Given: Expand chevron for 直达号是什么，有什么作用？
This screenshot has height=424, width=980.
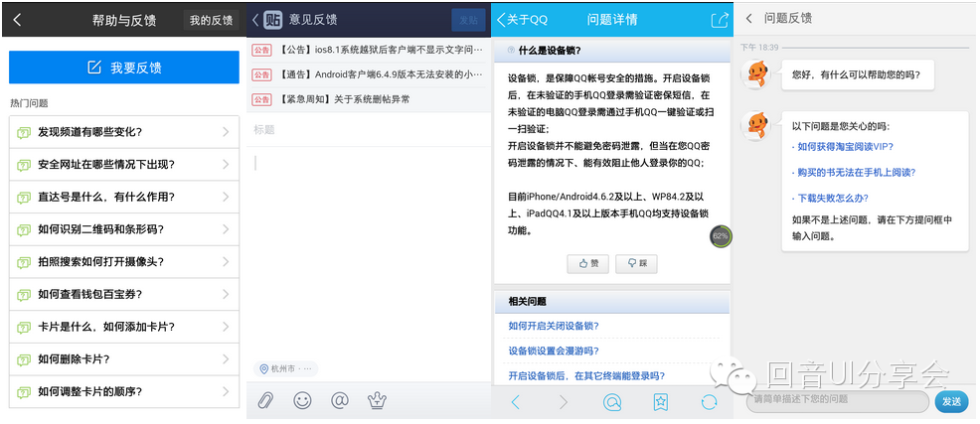Looking at the screenshot, I should click(226, 197).
